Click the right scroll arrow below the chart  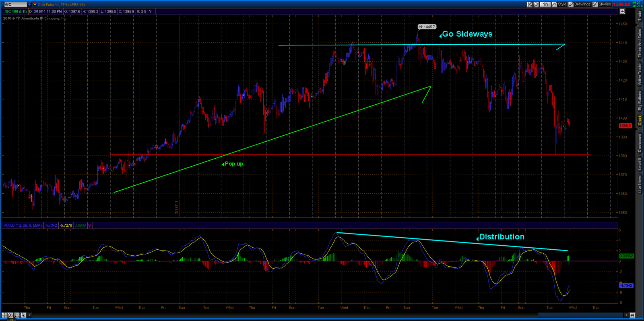click(626, 315)
